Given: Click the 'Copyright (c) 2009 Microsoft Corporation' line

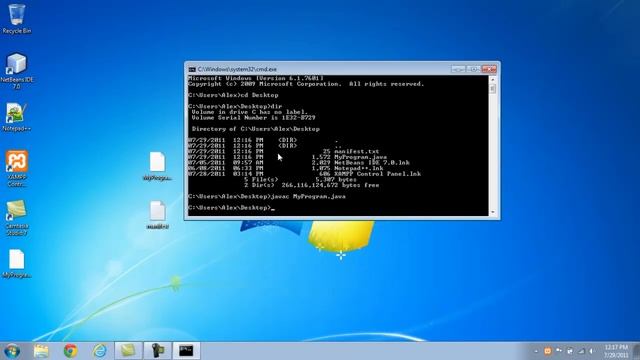Looking at the screenshot, I should click(306, 84).
